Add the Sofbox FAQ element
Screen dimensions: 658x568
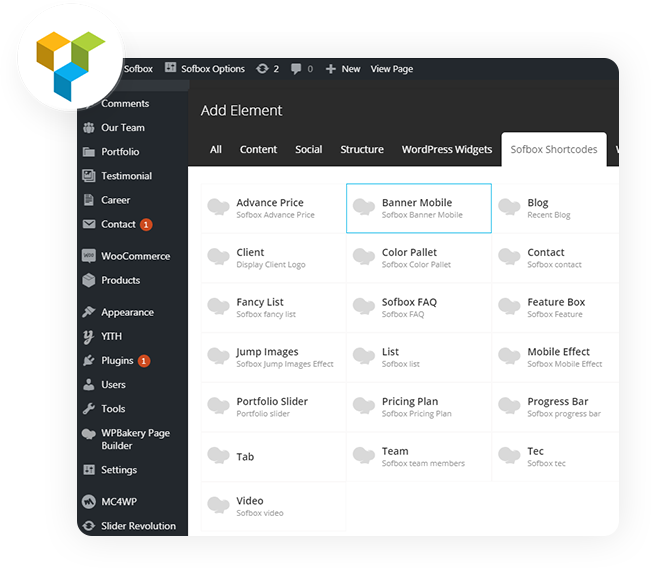[419, 307]
